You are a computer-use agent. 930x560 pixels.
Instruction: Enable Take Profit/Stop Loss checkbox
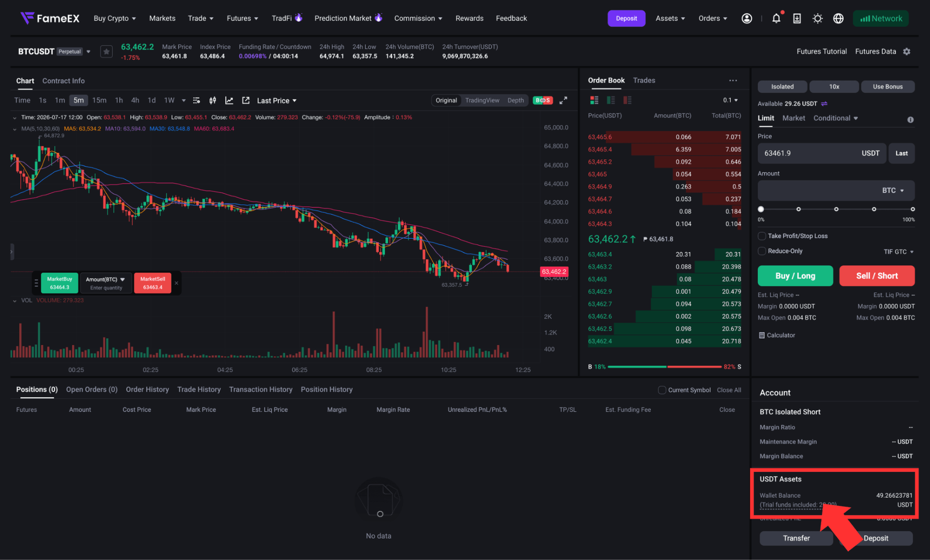coord(762,236)
